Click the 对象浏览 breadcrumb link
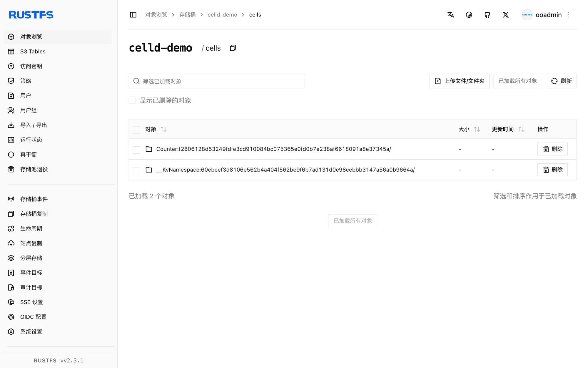The width and height of the screenshot is (588, 368). pyautogui.click(x=156, y=15)
